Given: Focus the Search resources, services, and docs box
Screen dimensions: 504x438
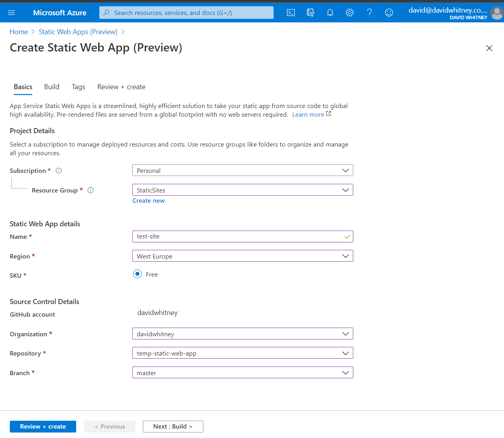Looking at the screenshot, I should 186,13.
